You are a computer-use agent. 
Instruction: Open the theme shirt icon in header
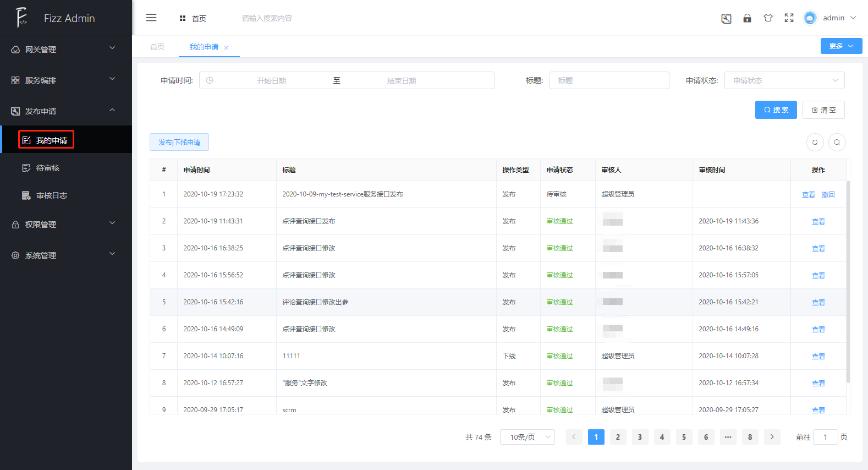tap(768, 18)
